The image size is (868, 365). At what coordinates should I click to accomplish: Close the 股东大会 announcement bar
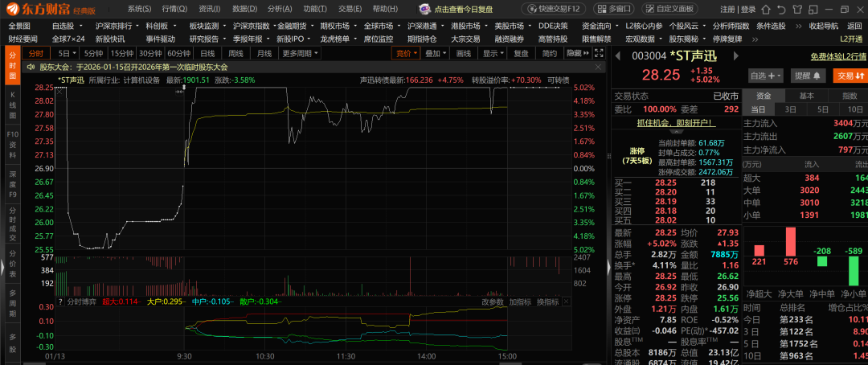pyautogui.click(x=598, y=67)
